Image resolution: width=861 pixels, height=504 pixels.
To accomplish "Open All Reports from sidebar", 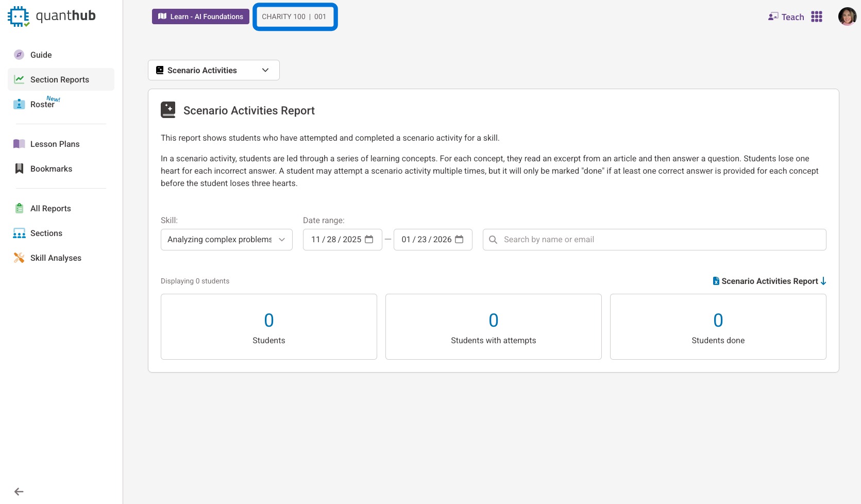I will (x=50, y=208).
